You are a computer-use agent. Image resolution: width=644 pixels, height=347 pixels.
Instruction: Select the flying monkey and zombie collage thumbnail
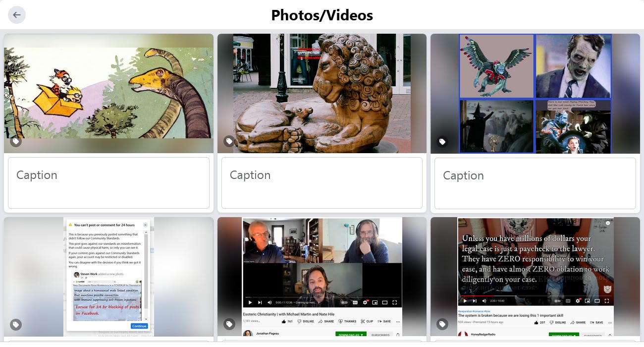click(x=535, y=93)
